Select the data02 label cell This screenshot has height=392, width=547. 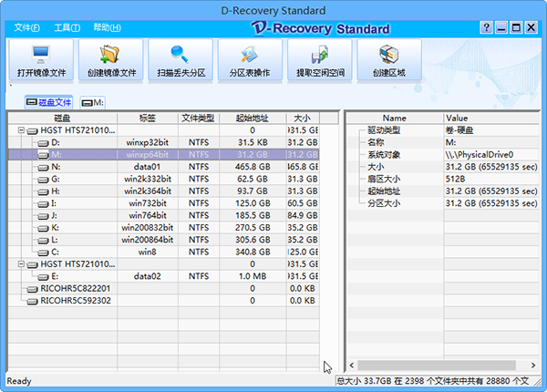click(148, 276)
